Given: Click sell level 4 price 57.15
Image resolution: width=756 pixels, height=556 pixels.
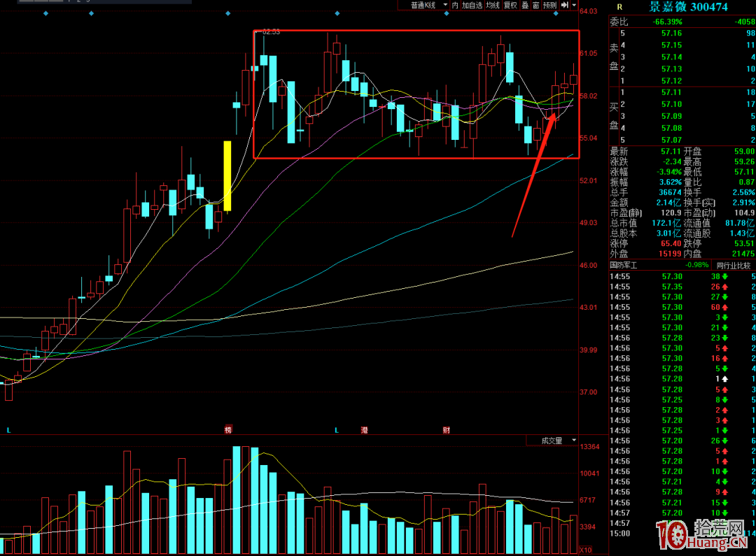Looking at the screenshot, I should point(671,45).
